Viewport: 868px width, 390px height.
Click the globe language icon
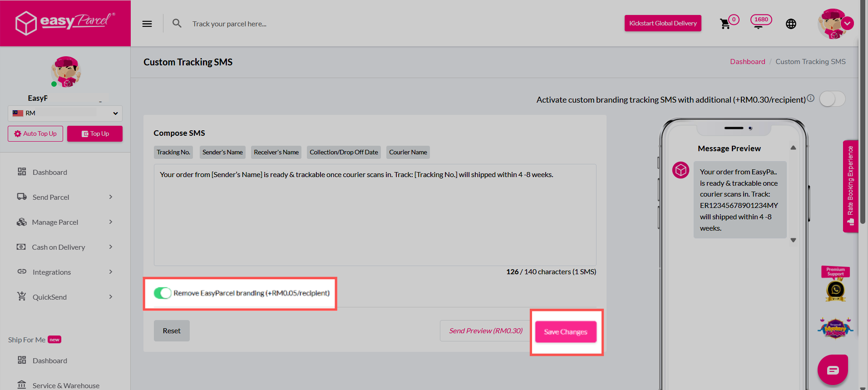click(x=791, y=24)
